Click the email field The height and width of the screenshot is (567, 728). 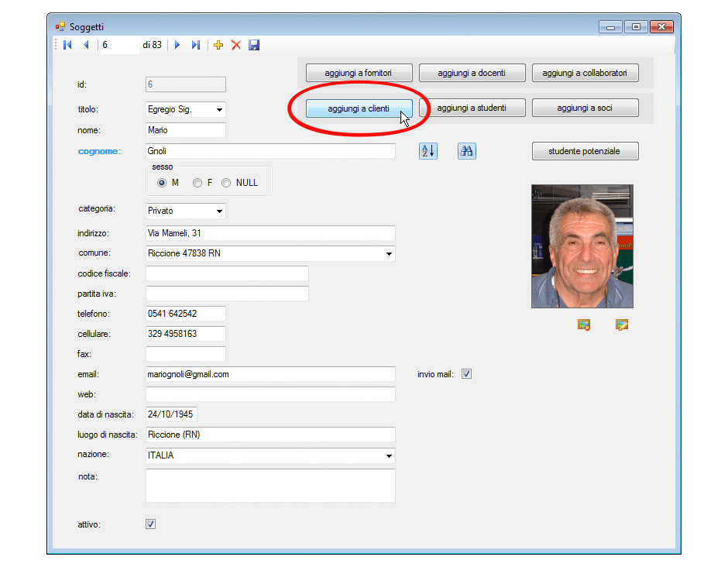[270, 374]
